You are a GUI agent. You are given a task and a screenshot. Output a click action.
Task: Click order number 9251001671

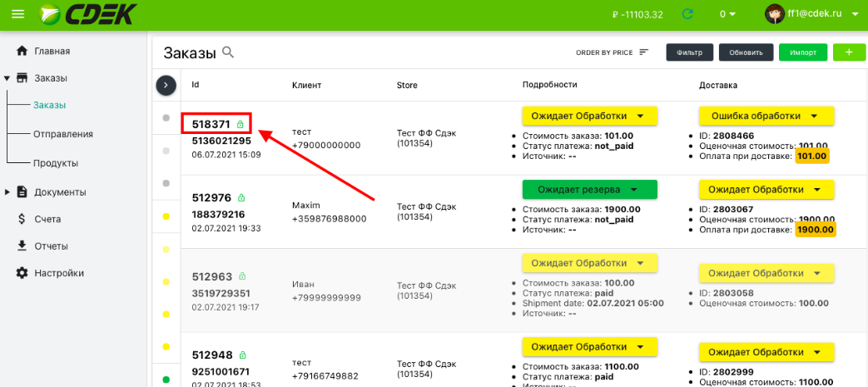click(221, 371)
